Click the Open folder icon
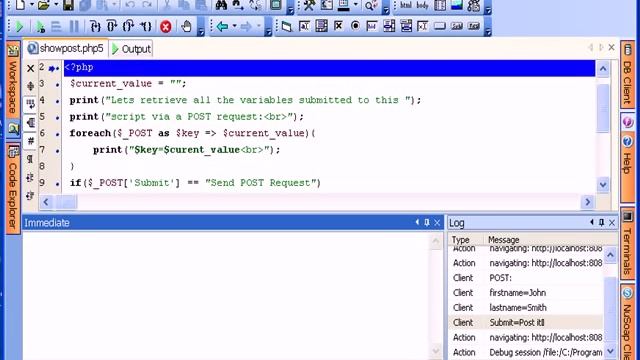640x360 pixels. [44, 5]
